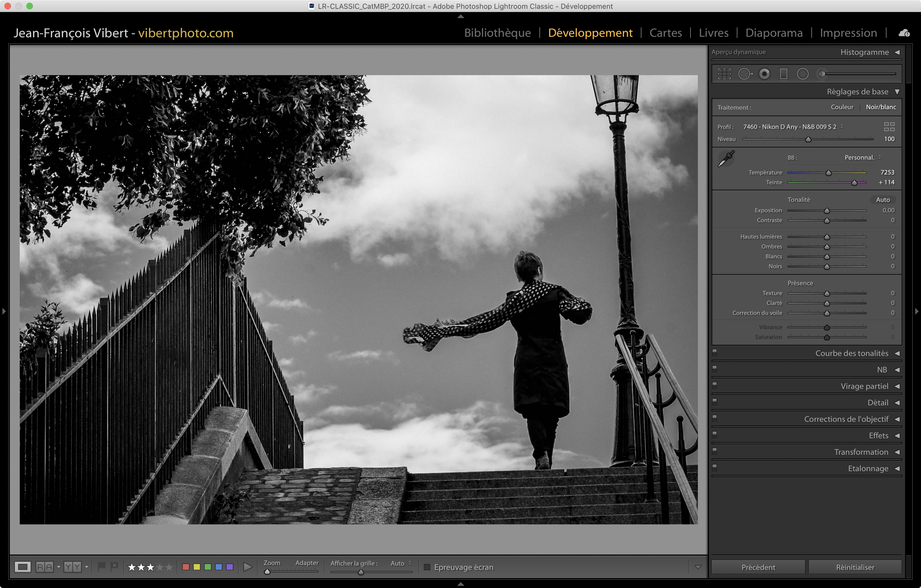Click the cloud sync status icon

904,33
